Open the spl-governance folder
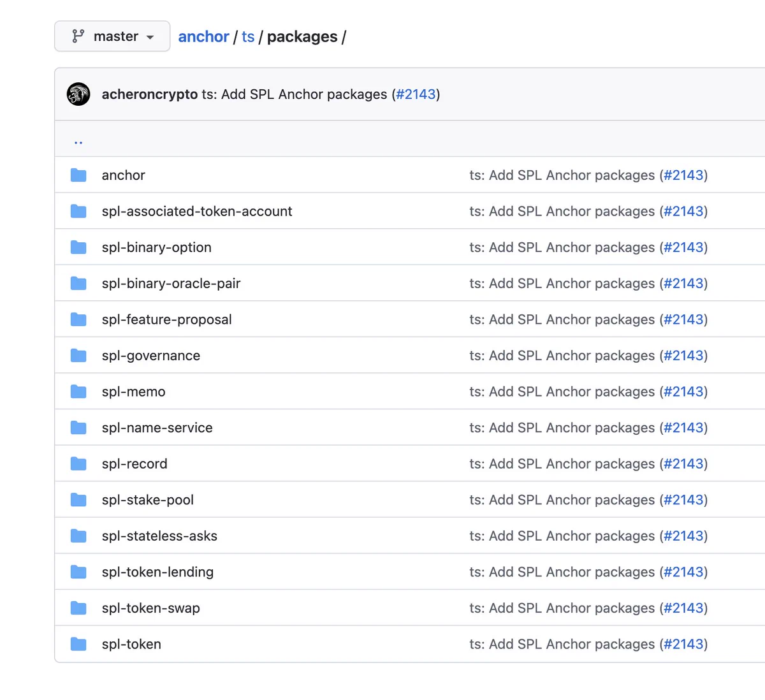Image resolution: width=765 pixels, height=700 pixels. (151, 356)
